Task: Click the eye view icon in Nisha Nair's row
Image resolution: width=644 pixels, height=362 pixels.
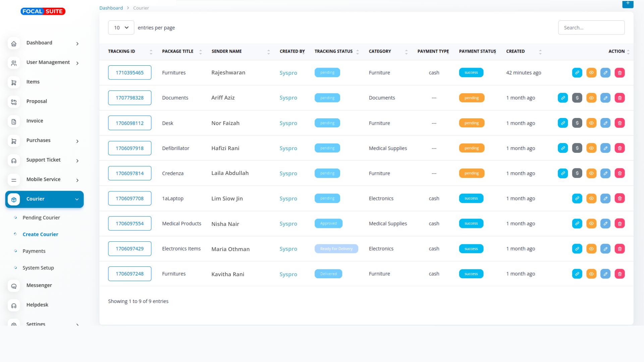Action: click(x=591, y=224)
